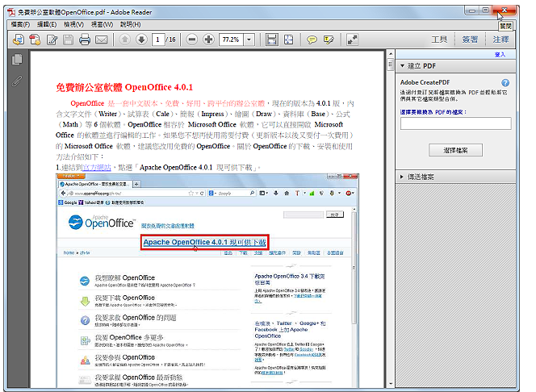The image size is (536, 392).
Task: Open the page thumbnails side panel
Action: [x=17, y=60]
